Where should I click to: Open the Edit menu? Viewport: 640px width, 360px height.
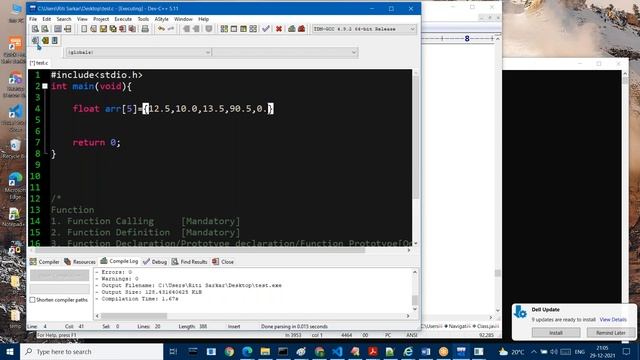(x=47, y=19)
